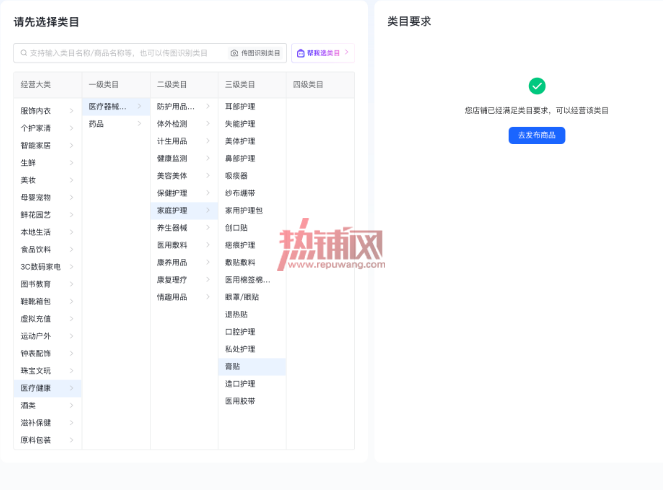Choose 情趣用品 second-level category
The height and width of the screenshot is (490, 663).
pyautogui.click(x=184, y=297)
